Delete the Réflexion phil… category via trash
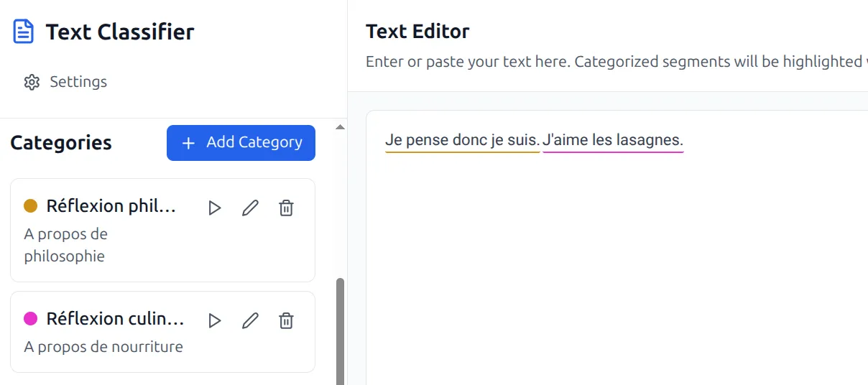Screen dimensions: 868x385 286,208
